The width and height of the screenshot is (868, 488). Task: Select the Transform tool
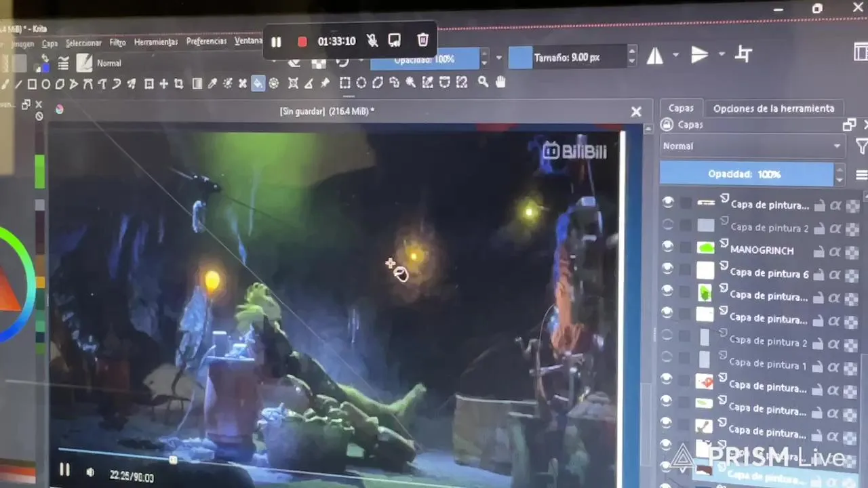pyautogui.click(x=149, y=84)
